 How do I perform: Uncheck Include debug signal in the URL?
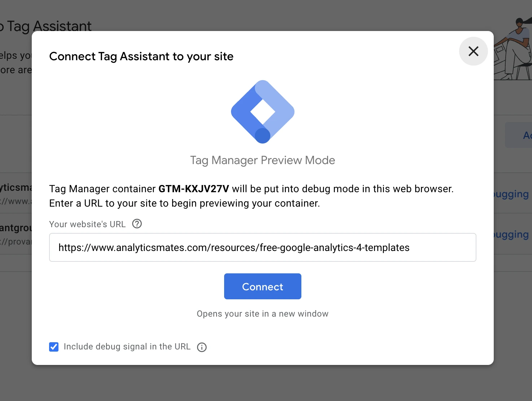tap(54, 347)
